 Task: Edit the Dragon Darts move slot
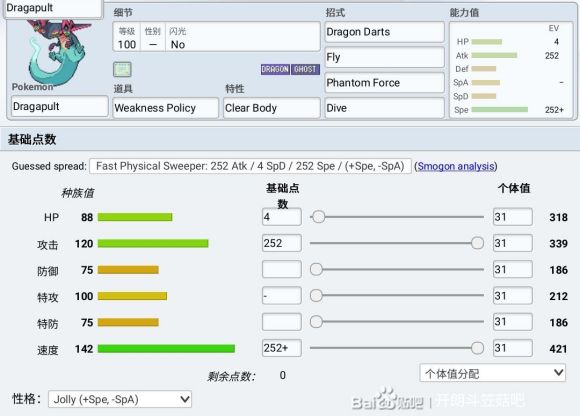tap(384, 32)
